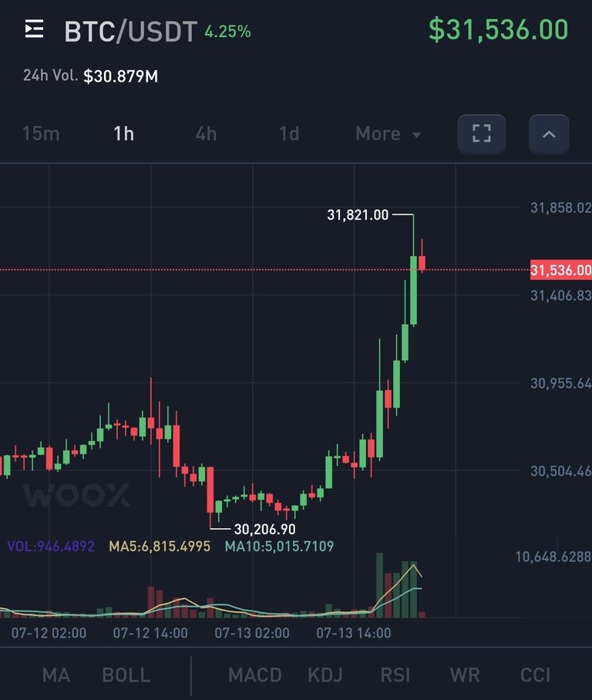
Task: Click the red current price label 31,536.00
Action: tap(560, 270)
